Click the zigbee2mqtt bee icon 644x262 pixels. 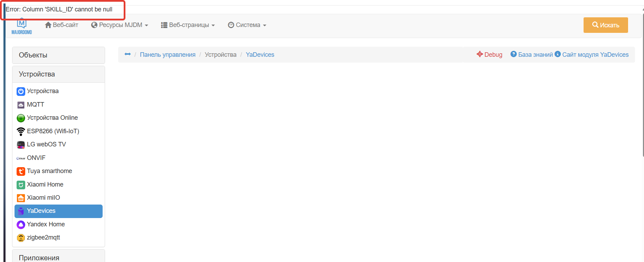tap(21, 238)
